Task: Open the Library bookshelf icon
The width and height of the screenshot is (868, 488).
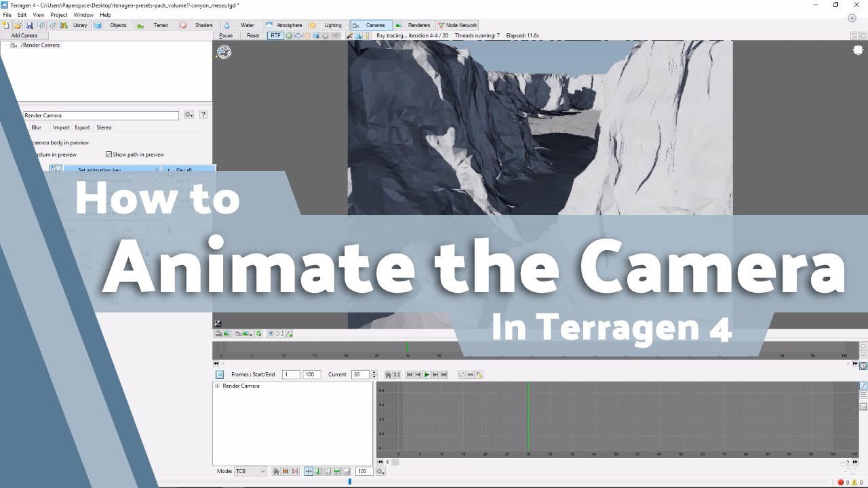Action: coord(75,25)
